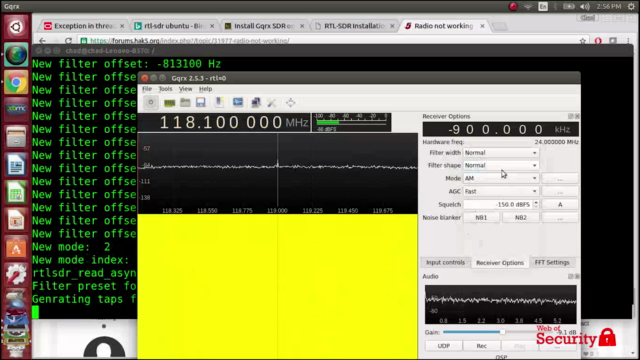Switch to the Input controls tab
Image resolution: width=640 pixels, height=360 pixels.
tap(445, 262)
